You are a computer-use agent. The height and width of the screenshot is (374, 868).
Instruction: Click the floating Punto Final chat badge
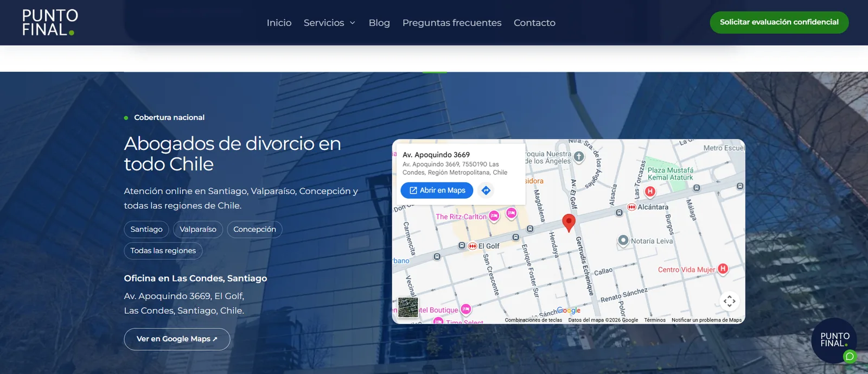point(834,340)
